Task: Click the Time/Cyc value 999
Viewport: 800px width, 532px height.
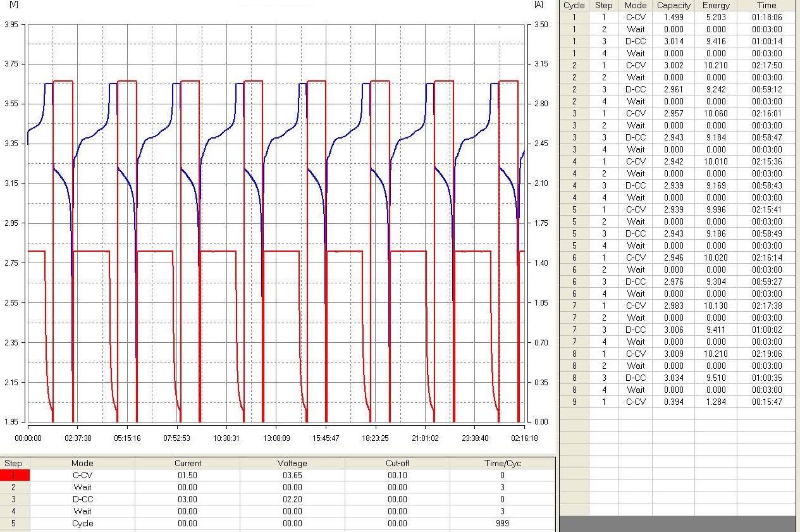Action: 503,523
